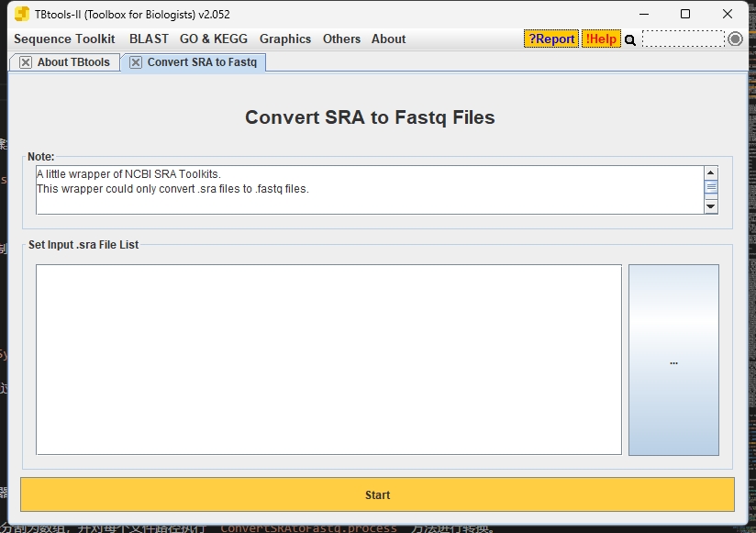
Task: Close the About TBtools tab
Action: pyautogui.click(x=26, y=62)
